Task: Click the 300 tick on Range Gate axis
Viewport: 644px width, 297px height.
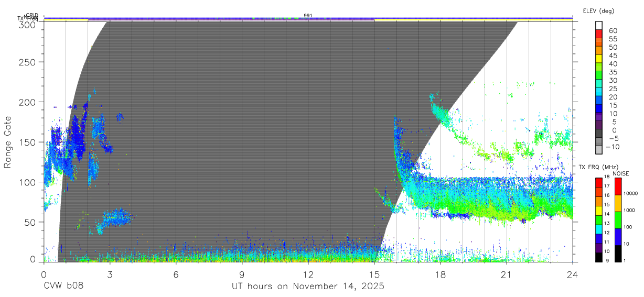Action: point(28,24)
